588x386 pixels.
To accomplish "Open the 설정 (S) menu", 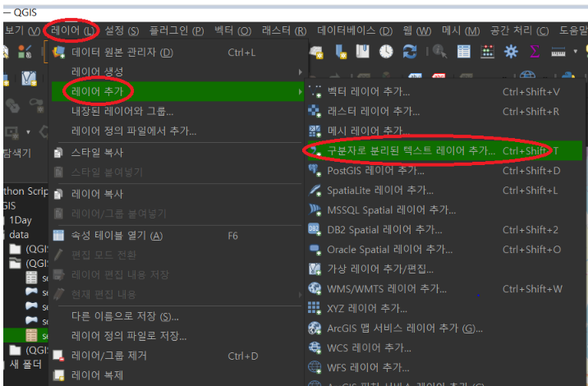I will (122, 30).
